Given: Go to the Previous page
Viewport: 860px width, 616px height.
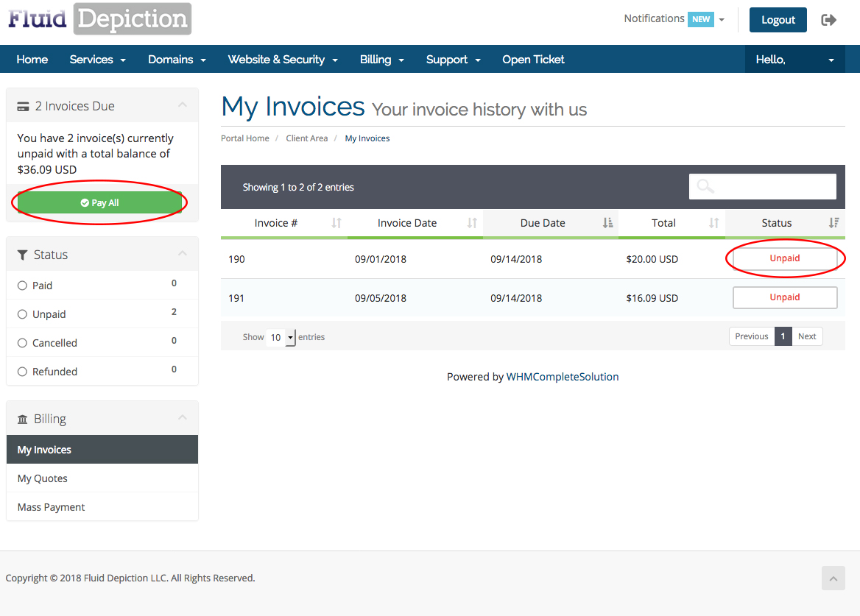Looking at the screenshot, I should [752, 336].
